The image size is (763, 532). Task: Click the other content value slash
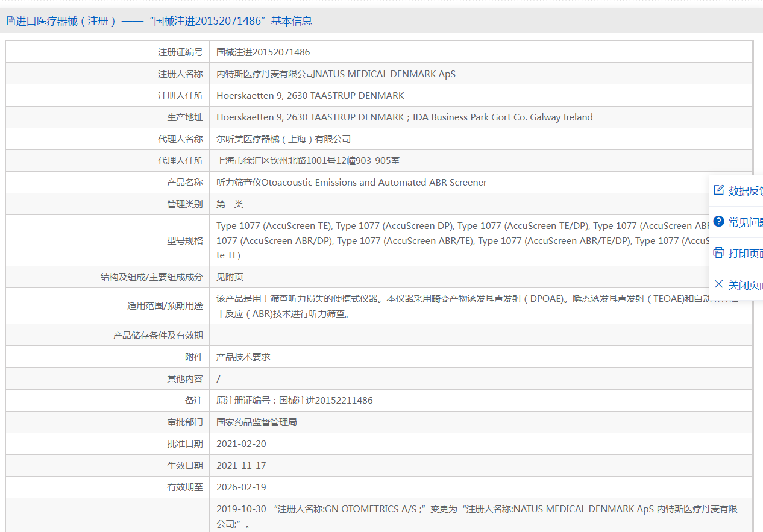pos(219,378)
